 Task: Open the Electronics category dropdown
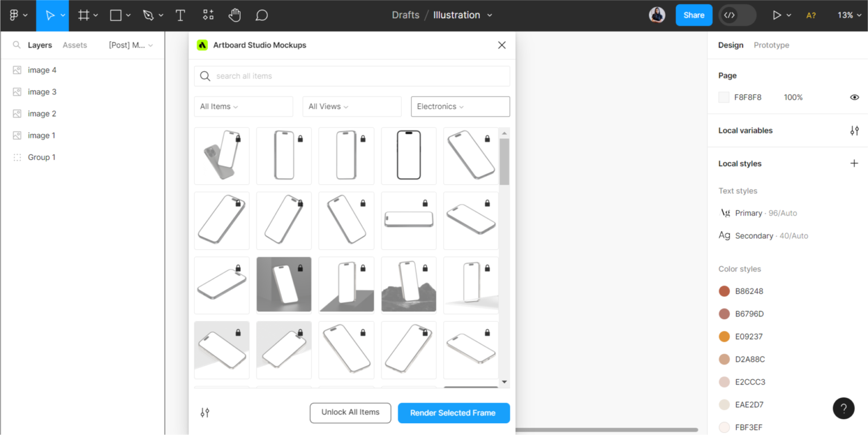pos(460,106)
